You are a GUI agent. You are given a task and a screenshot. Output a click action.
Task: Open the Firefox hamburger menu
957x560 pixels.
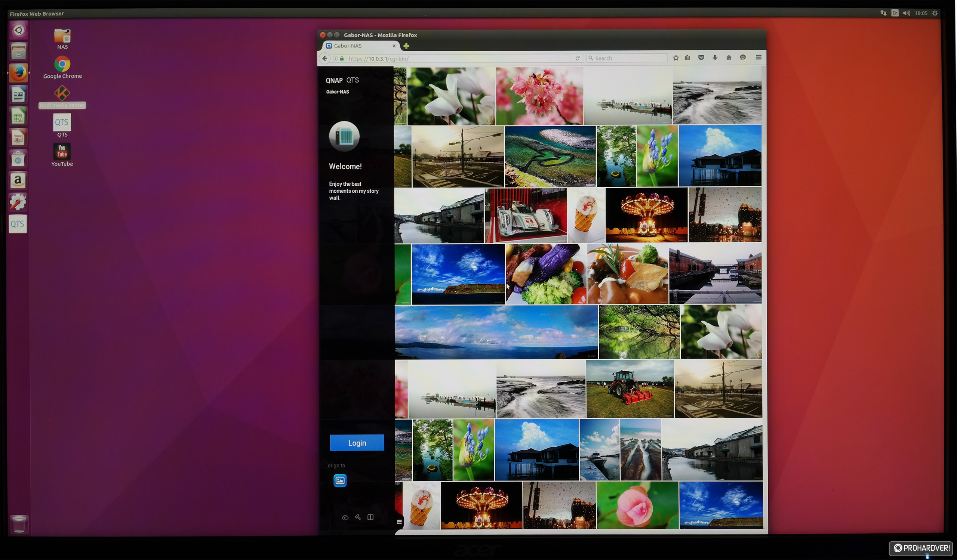point(758,57)
